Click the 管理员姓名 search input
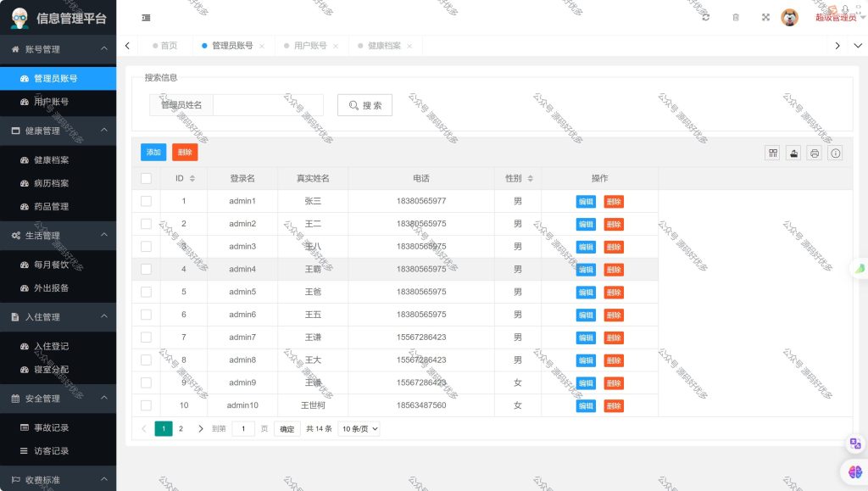Screen dimensions: 868x491 click(268, 105)
